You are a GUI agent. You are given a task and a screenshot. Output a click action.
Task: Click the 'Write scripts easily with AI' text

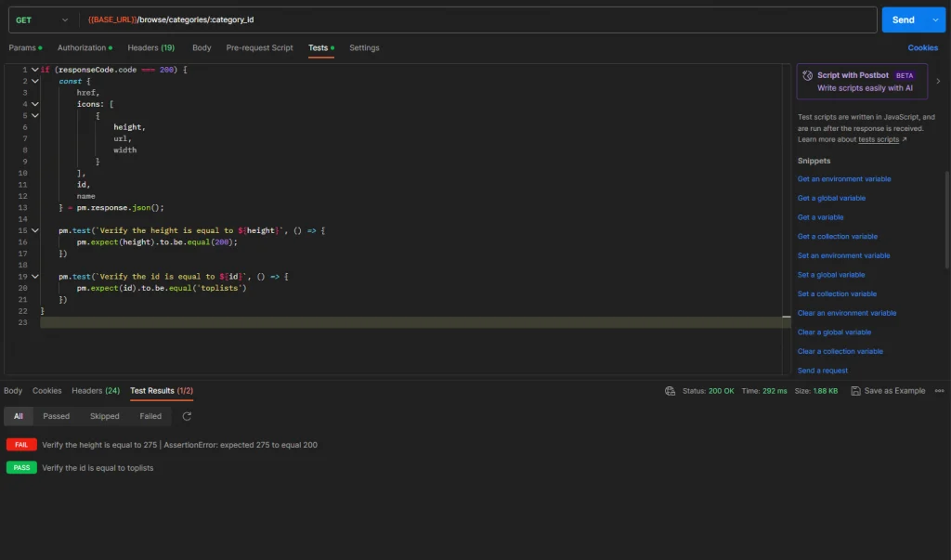[x=865, y=88]
